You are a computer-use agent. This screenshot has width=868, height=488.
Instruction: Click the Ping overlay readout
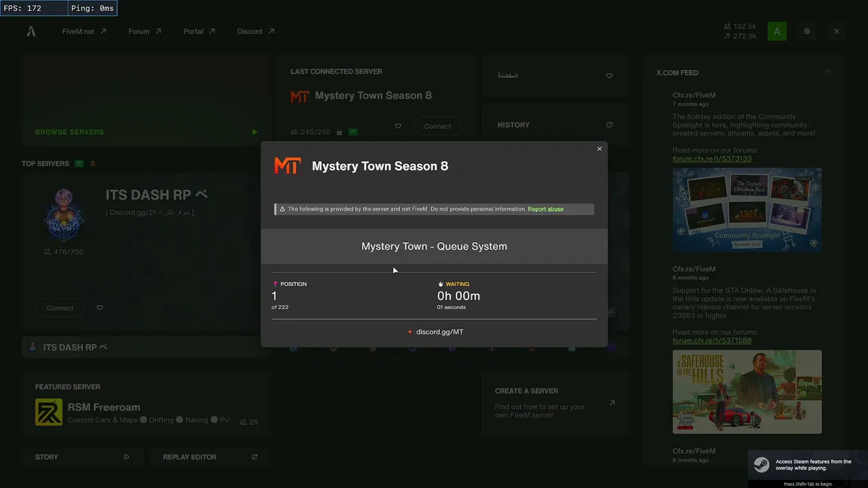[x=92, y=8]
